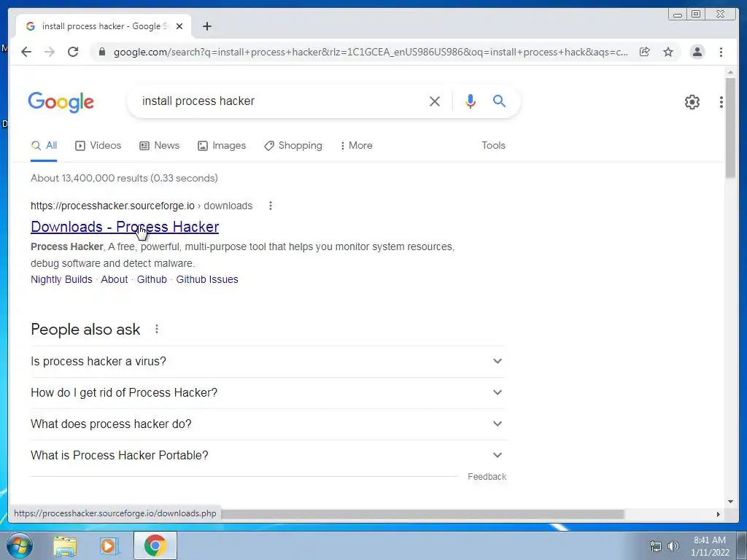Click the volume speaker tray icon

[x=673, y=546]
